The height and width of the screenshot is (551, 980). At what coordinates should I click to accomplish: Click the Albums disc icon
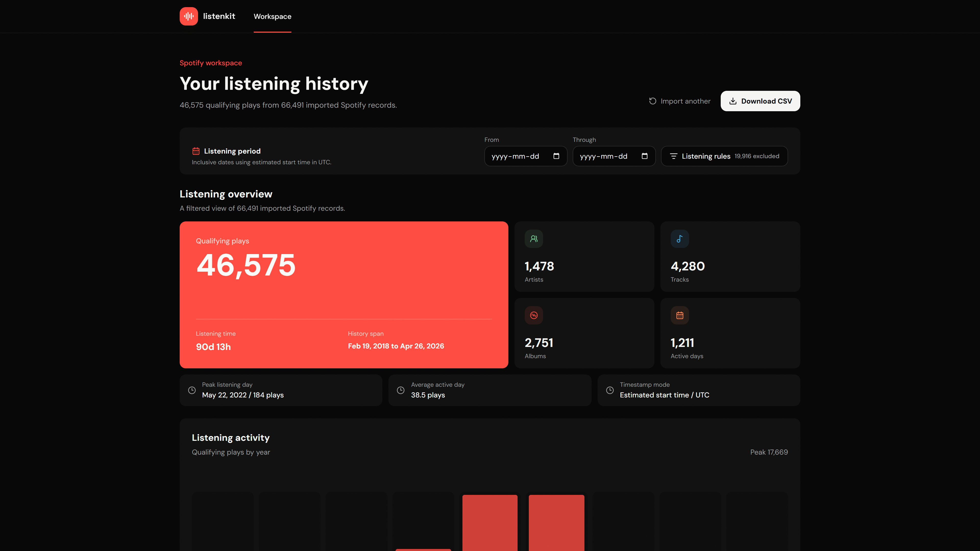pos(534,315)
